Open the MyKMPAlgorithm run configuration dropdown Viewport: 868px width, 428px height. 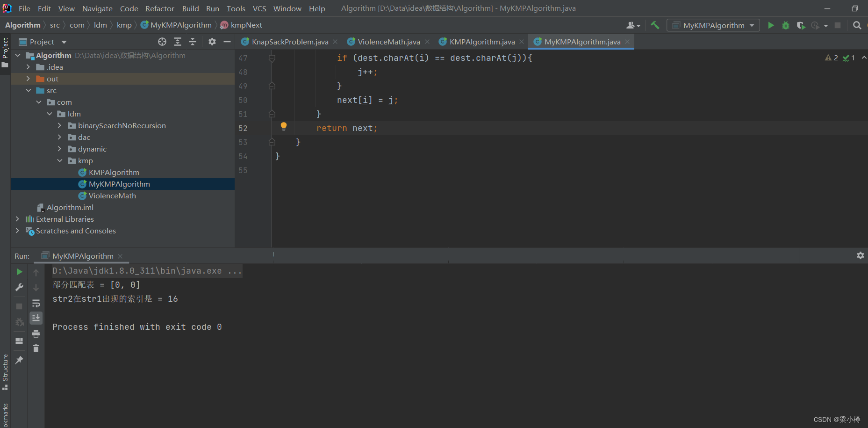pyautogui.click(x=713, y=25)
